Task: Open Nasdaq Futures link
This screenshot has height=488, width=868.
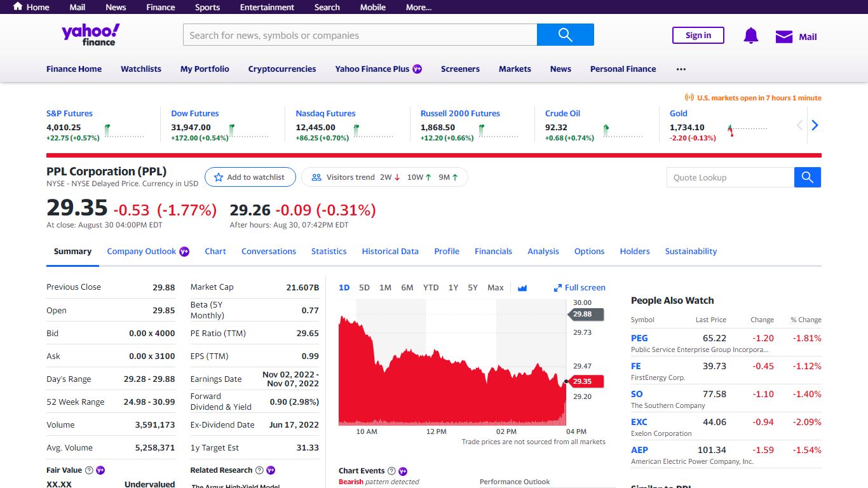Action: [325, 113]
